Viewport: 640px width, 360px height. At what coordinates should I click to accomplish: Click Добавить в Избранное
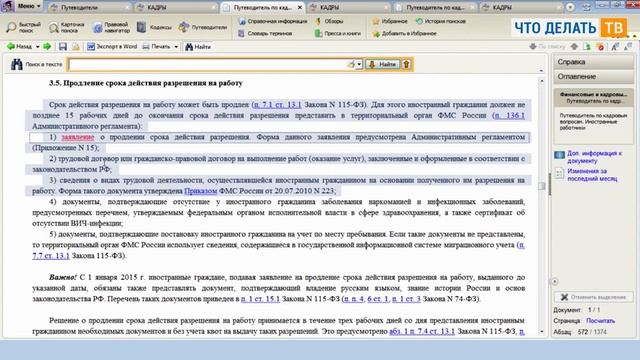404,33
